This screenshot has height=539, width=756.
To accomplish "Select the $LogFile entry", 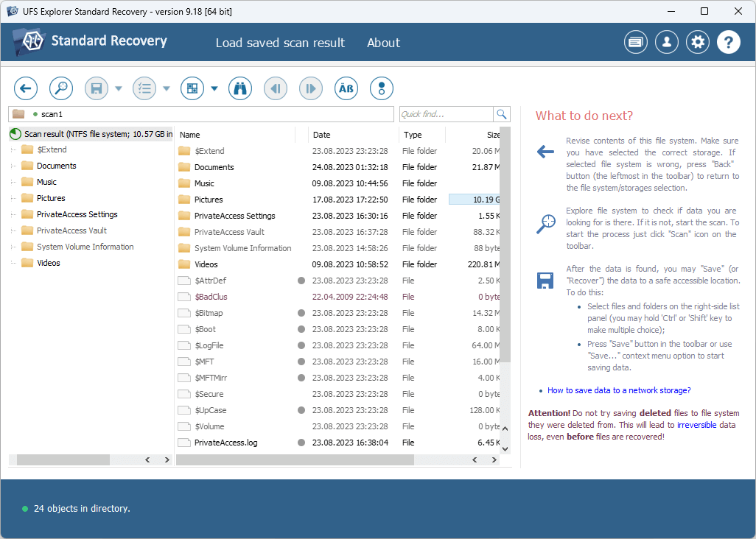I will [209, 345].
